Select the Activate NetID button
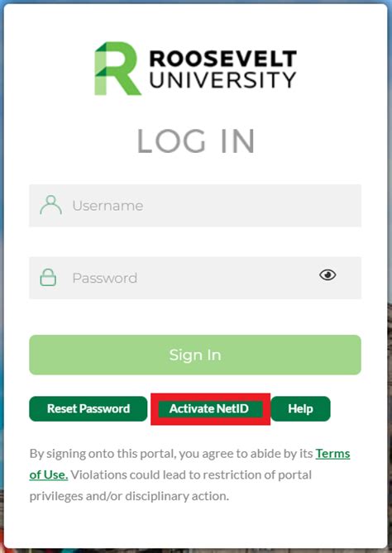This screenshot has width=392, height=553. [210, 408]
